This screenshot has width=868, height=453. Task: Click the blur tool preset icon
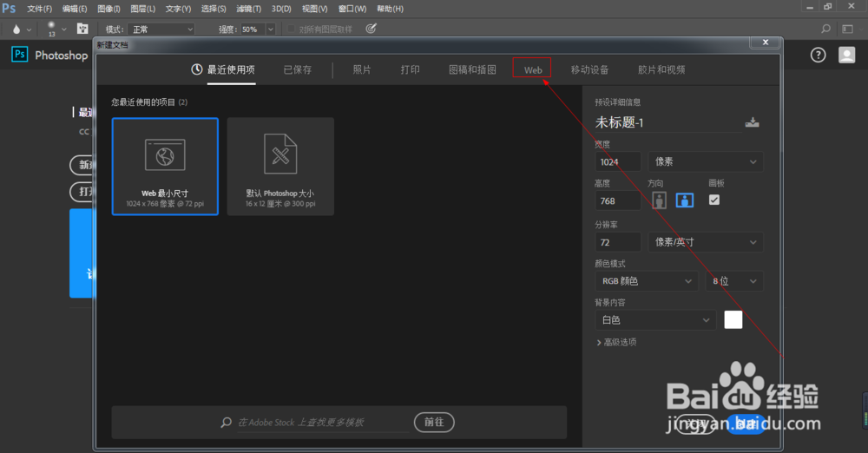point(16,29)
